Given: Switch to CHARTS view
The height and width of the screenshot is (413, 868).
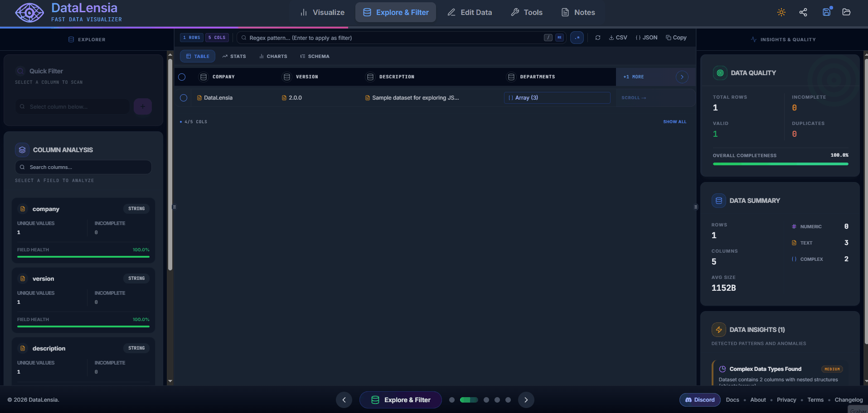Looking at the screenshot, I should point(273,56).
